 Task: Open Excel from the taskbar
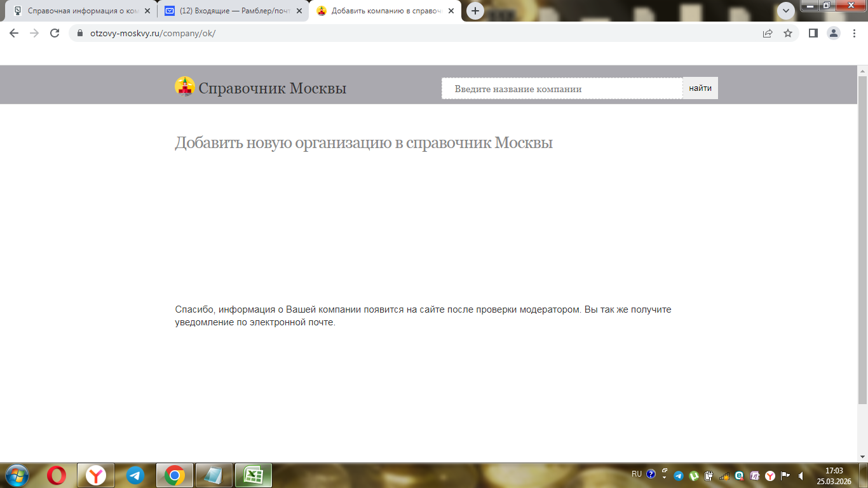pyautogui.click(x=254, y=475)
